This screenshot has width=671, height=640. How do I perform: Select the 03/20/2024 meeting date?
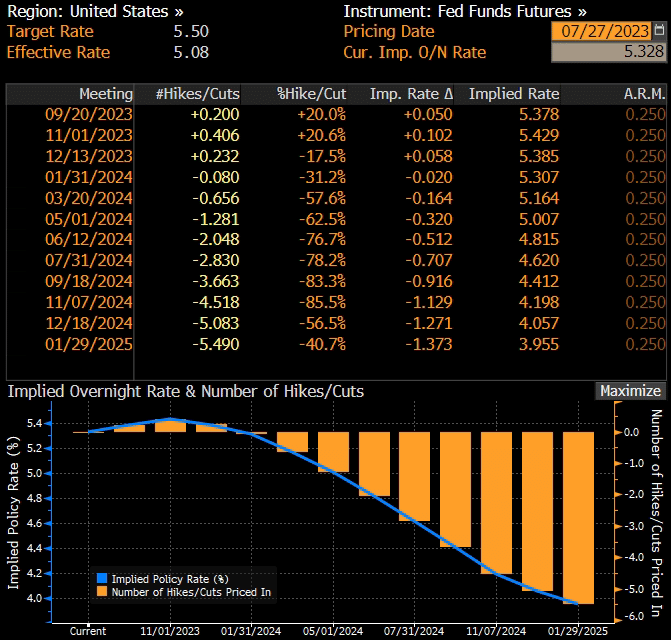89,199
